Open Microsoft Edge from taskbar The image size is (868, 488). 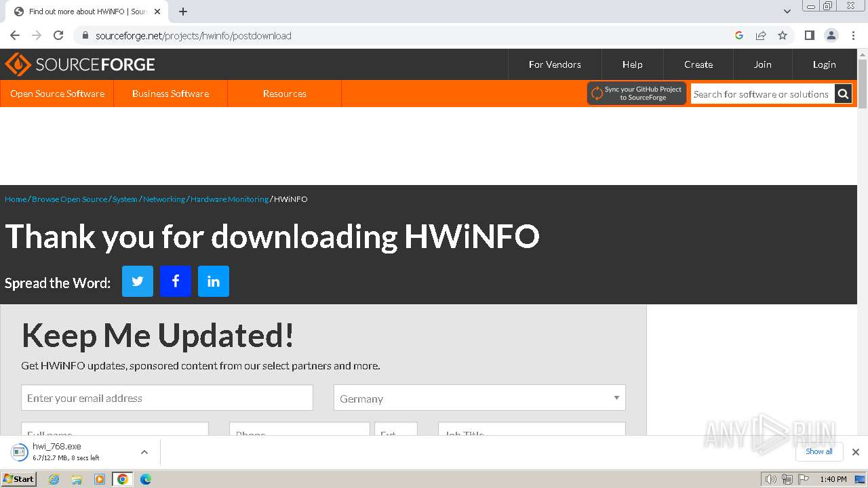[146, 479]
